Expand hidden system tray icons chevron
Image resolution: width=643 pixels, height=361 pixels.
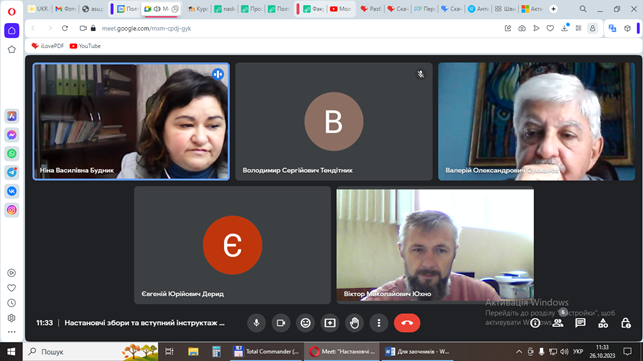point(519,352)
